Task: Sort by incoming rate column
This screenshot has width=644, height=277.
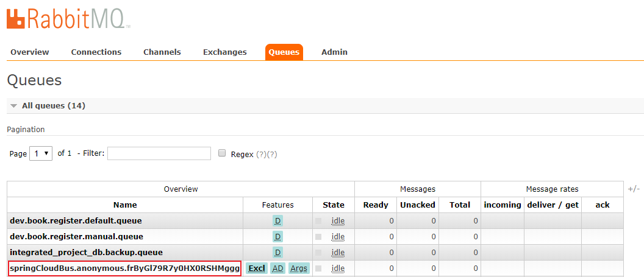Action: point(503,205)
